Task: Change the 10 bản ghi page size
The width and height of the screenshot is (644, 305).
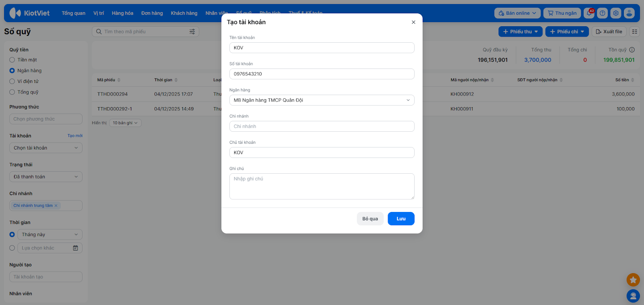Action: point(125,123)
